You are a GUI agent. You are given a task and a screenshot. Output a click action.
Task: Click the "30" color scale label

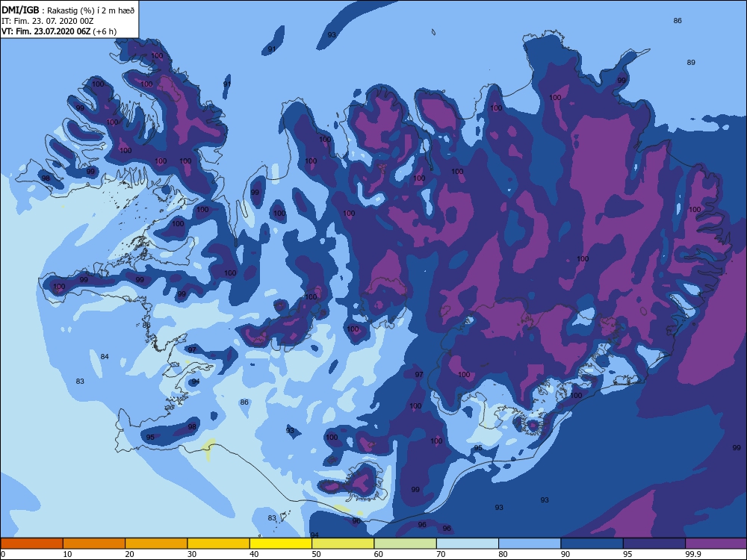192,554
